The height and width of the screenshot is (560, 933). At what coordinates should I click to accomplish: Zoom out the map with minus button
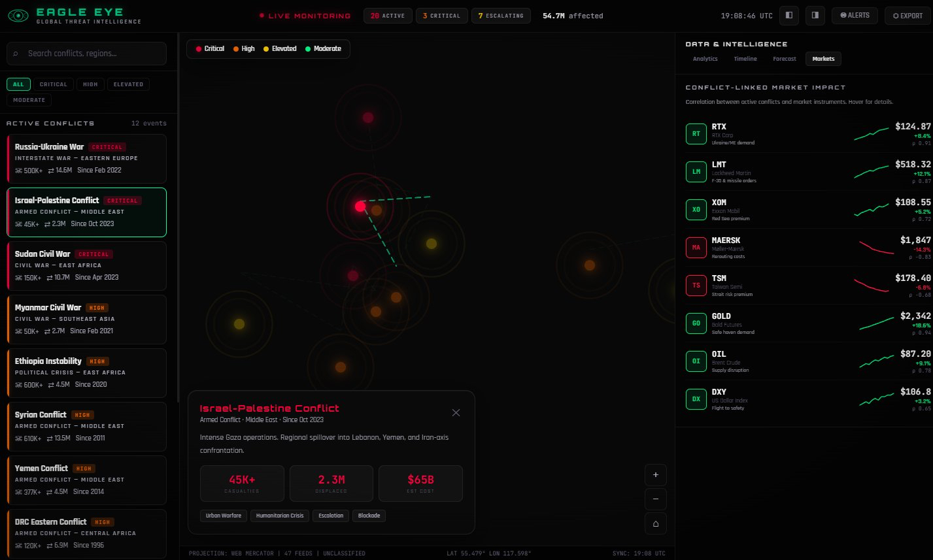coord(655,499)
